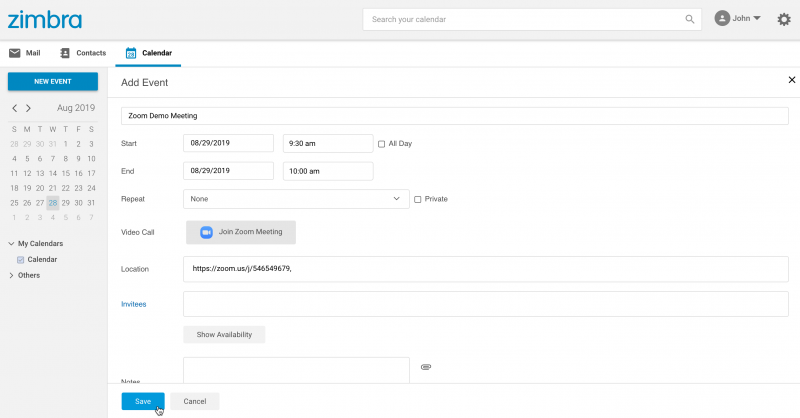The width and height of the screenshot is (800, 418).
Task: Click the Aug 2019 month label
Action: [76, 108]
